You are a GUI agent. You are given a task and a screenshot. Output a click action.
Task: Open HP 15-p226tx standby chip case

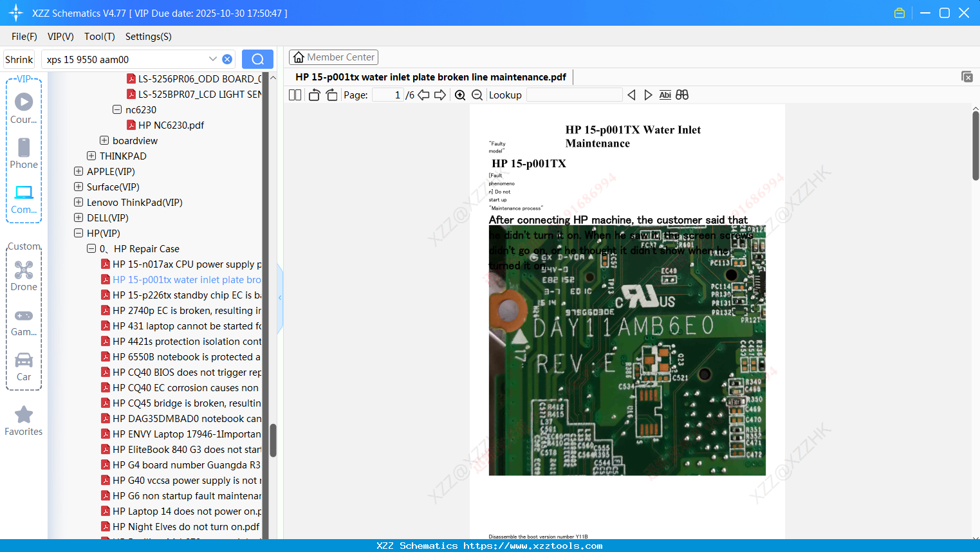click(181, 295)
